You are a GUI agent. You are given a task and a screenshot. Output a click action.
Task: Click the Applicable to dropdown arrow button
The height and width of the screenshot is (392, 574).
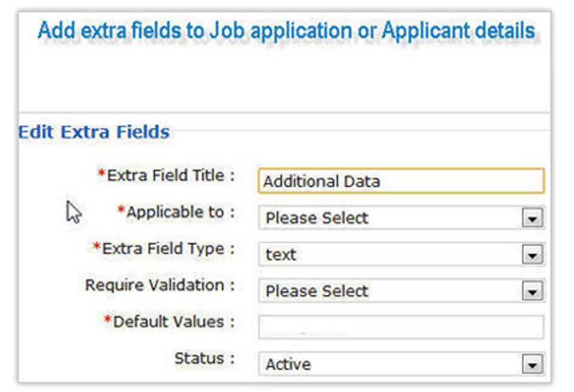532,219
